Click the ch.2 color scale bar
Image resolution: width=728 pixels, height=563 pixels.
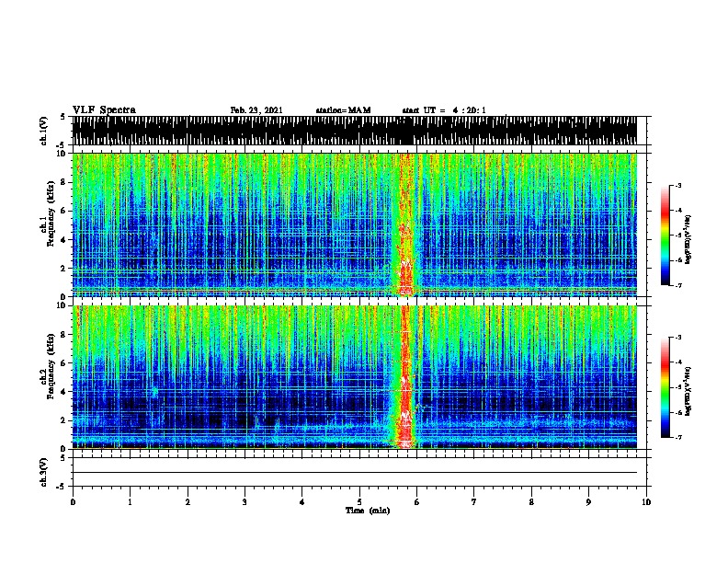coord(665,387)
